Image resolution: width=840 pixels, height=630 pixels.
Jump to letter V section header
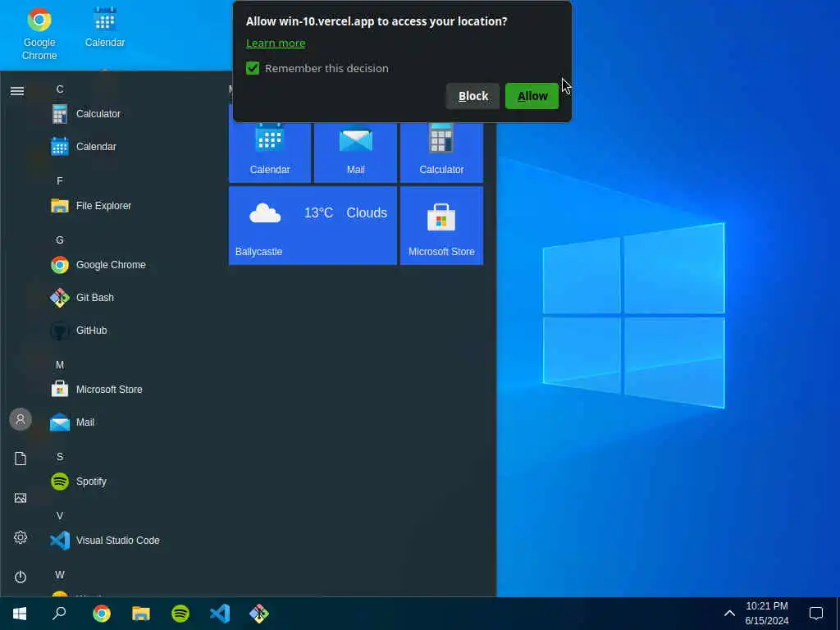[59, 515]
